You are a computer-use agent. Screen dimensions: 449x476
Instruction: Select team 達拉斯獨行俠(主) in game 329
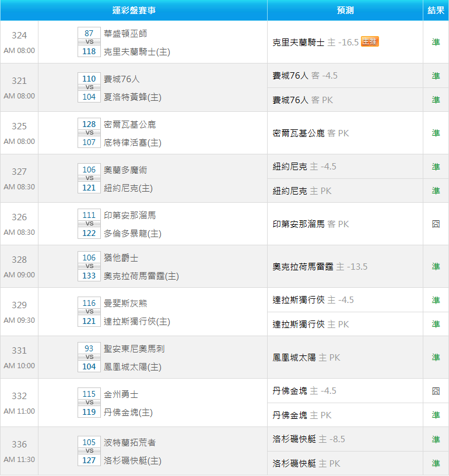click(137, 322)
